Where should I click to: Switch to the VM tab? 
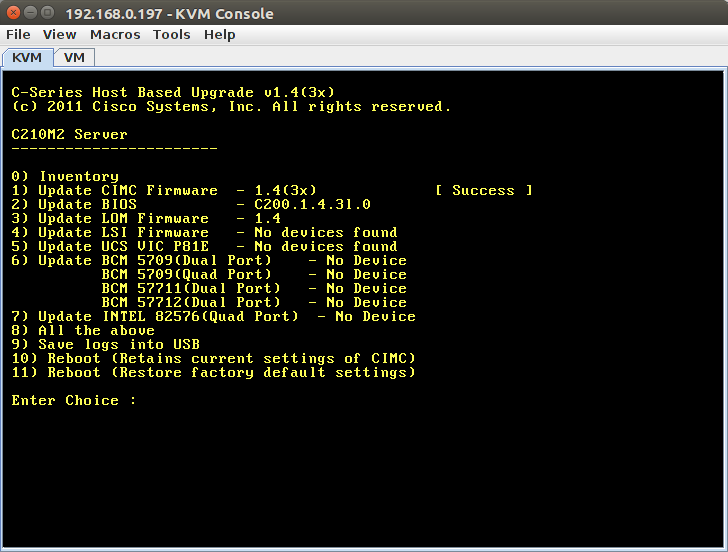(x=74, y=58)
